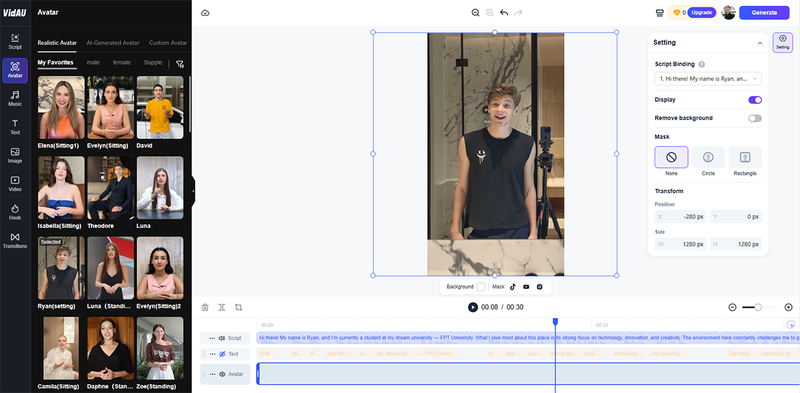Filter avatars by female
Viewport: 800px width, 393px height.
(122, 63)
